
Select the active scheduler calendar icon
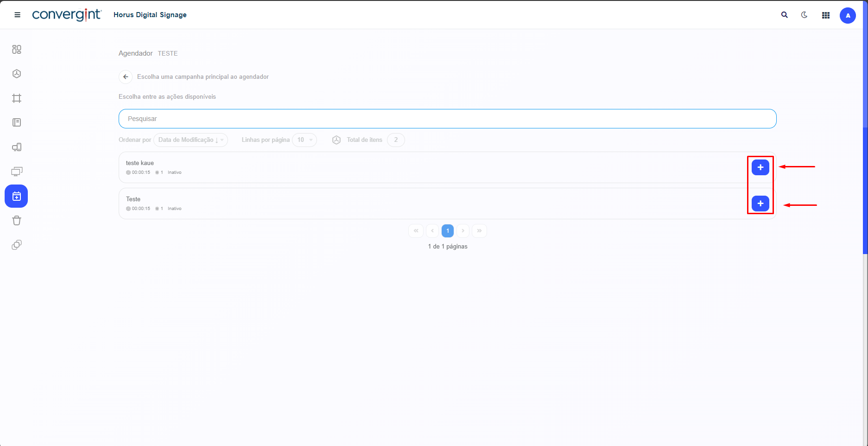tap(16, 196)
